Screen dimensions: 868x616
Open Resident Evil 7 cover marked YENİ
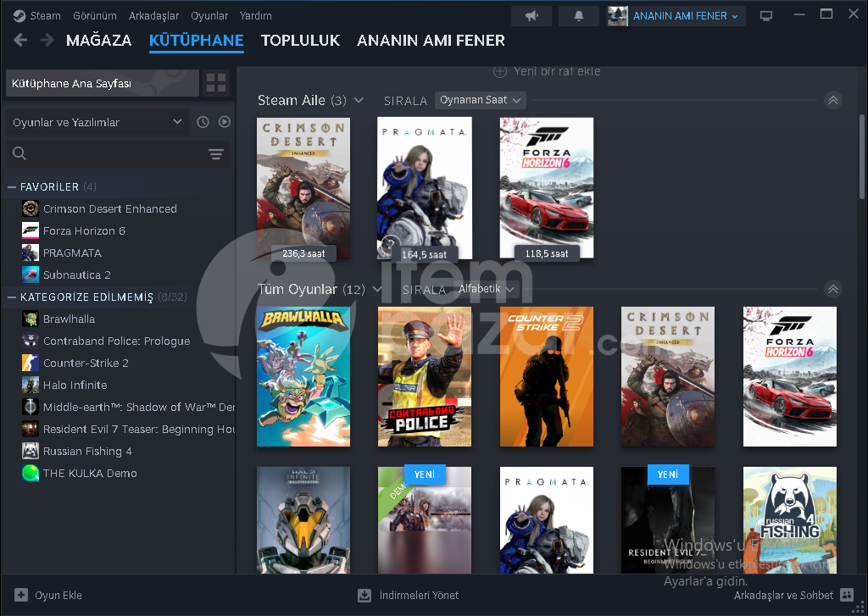pos(668,519)
